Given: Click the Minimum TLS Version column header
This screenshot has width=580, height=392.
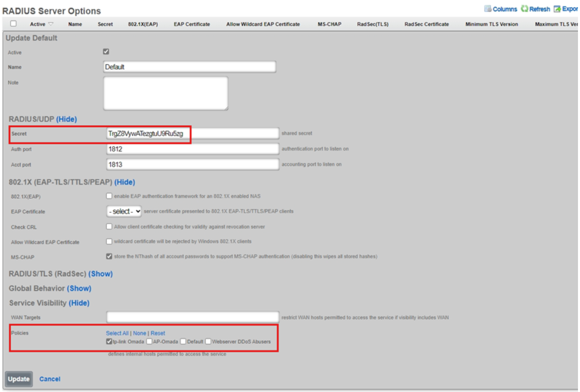Looking at the screenshot, I should click(492, 24).
